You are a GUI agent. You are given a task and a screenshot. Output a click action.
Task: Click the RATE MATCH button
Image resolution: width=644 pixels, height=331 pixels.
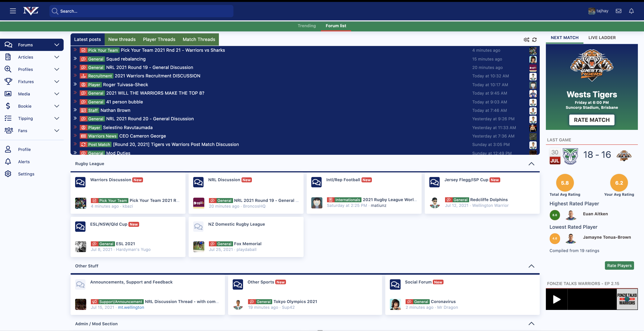pos(591,120)
